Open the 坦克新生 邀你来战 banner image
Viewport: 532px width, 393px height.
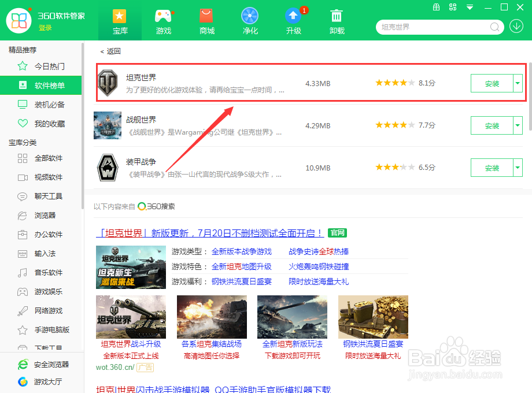131,267
